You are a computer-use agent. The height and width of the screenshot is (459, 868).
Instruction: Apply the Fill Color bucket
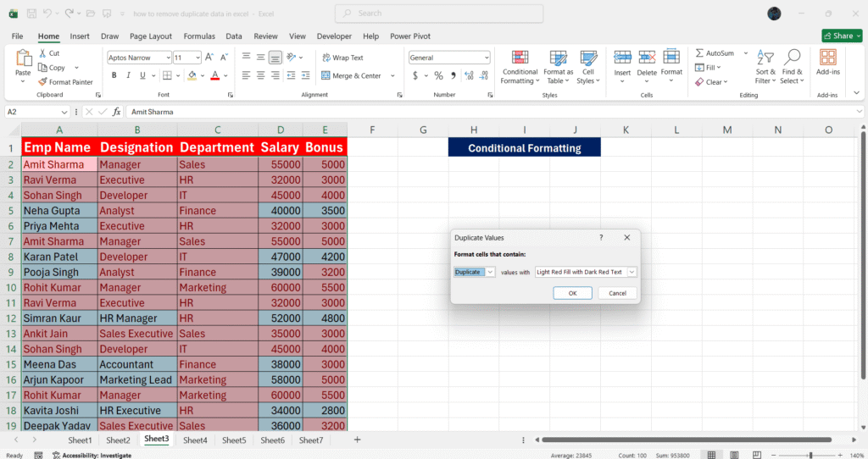[x=192, y=75]
